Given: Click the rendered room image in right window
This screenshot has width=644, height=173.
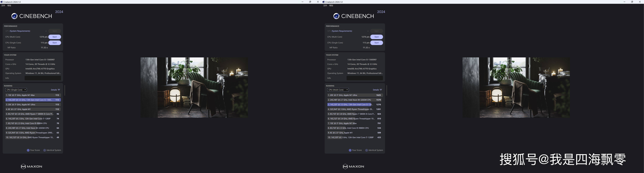Looking at the screenshot, I should (x=516, y=88).
